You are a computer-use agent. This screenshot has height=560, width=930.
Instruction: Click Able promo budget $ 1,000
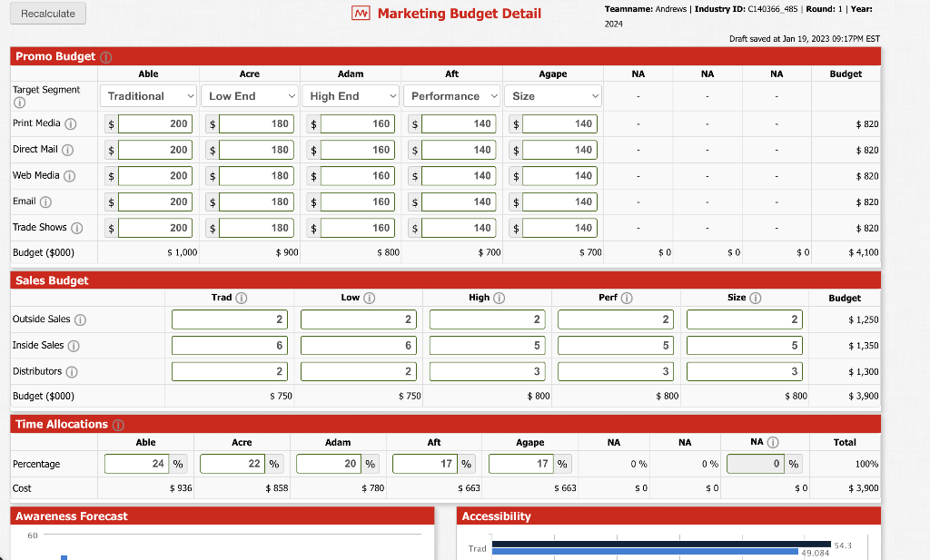(182, 252)
